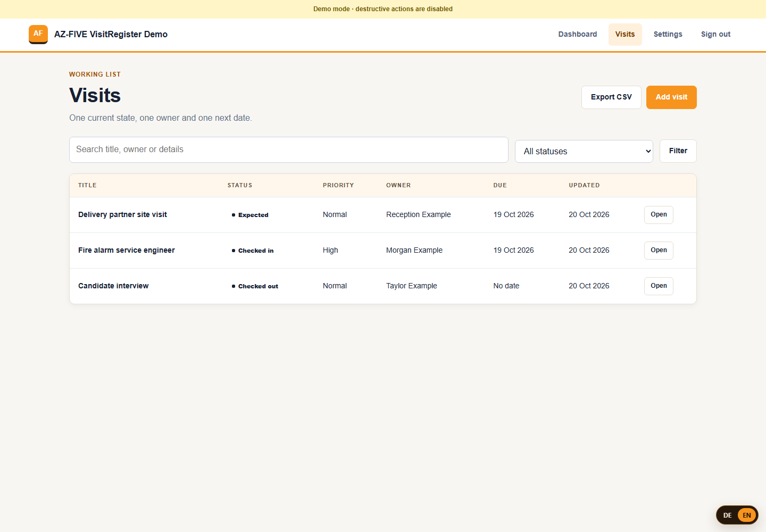Click the UPDATED column header
Screen dimensions: 766x532
584,186
